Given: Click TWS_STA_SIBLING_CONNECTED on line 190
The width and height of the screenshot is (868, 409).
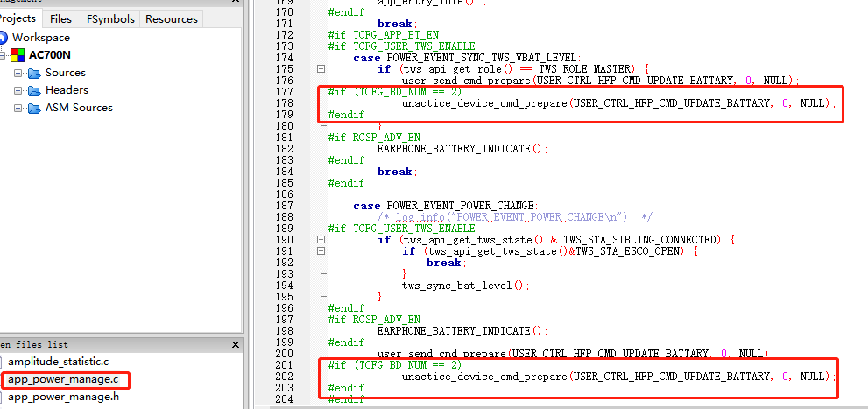Looking at the screenshot, I should coord(640,240).
